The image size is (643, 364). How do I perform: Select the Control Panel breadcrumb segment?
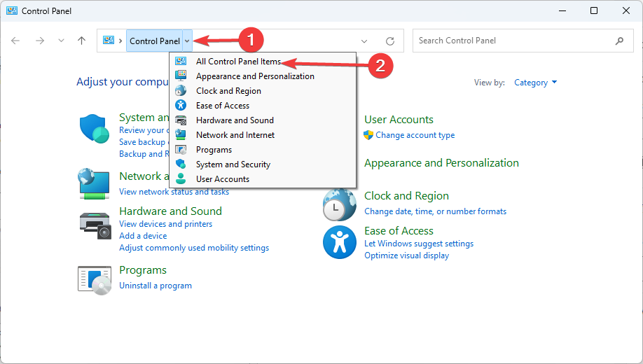(155, 41)
